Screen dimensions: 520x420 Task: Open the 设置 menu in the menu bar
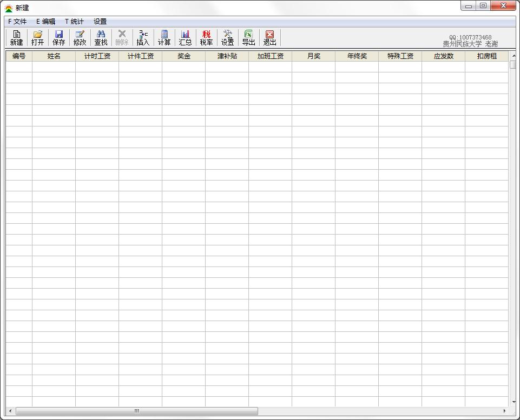click(x=100, y=22)
